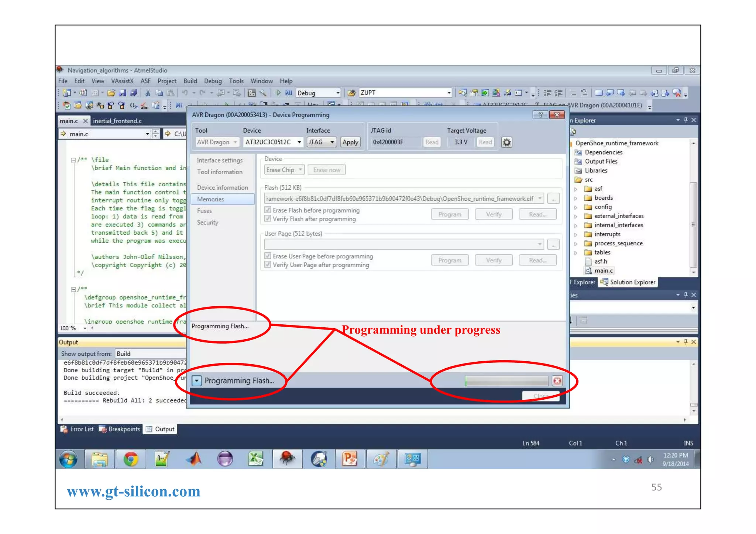This screenshot has width=756, height=534.
Task: Click the spell check abc icon
Action: tap(144, 106)
